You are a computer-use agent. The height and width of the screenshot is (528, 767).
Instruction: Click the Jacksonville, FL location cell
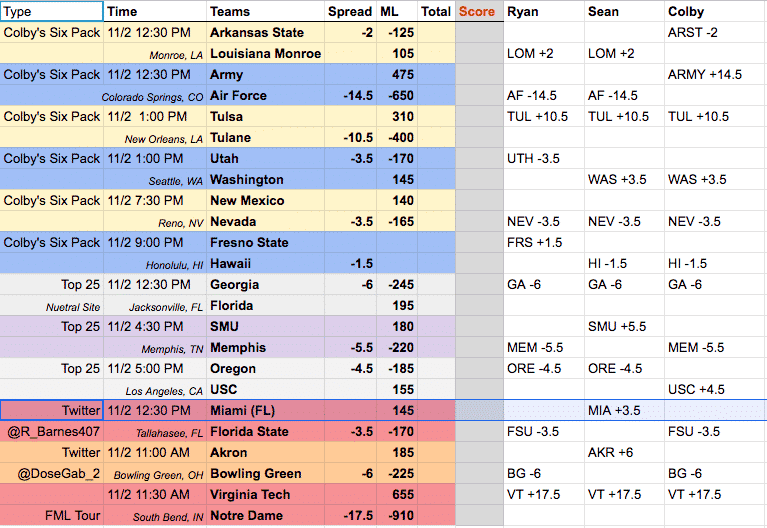pos(155,306)
